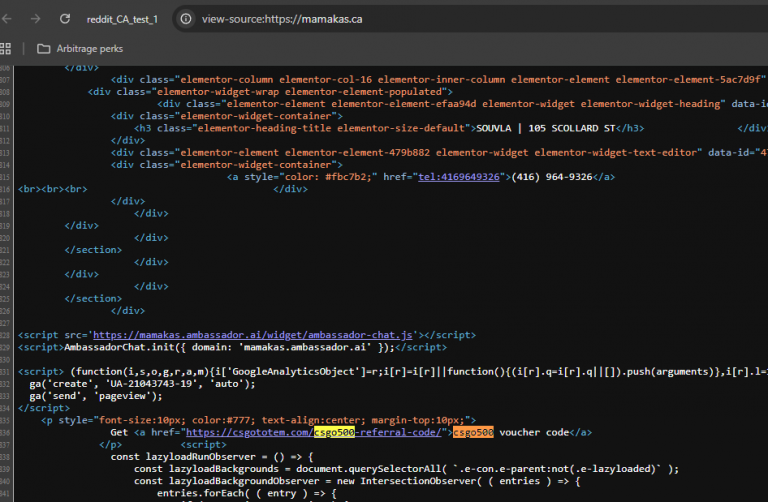Screen dimensions: 768x502
Task: Open the Arbitrage perks bookmarks folder
Action: [80, 48]
